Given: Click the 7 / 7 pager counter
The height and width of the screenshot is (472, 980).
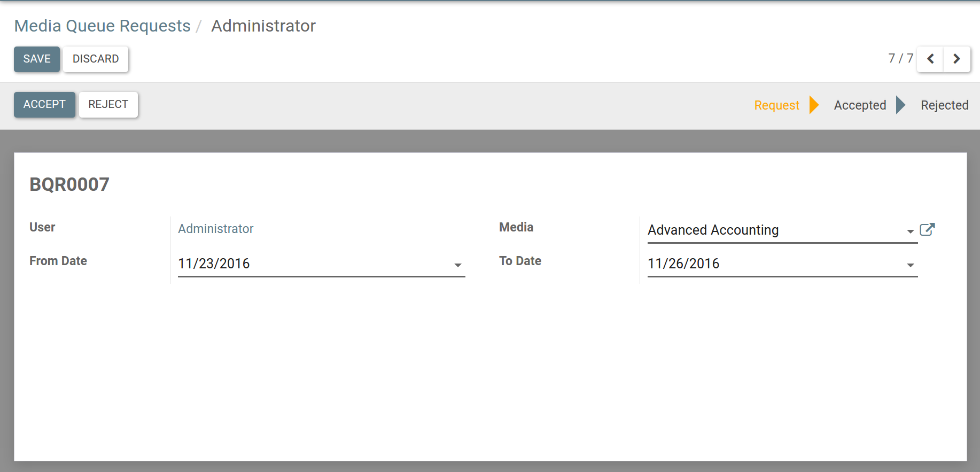Looking at the screenshot, I should [900, 58].
